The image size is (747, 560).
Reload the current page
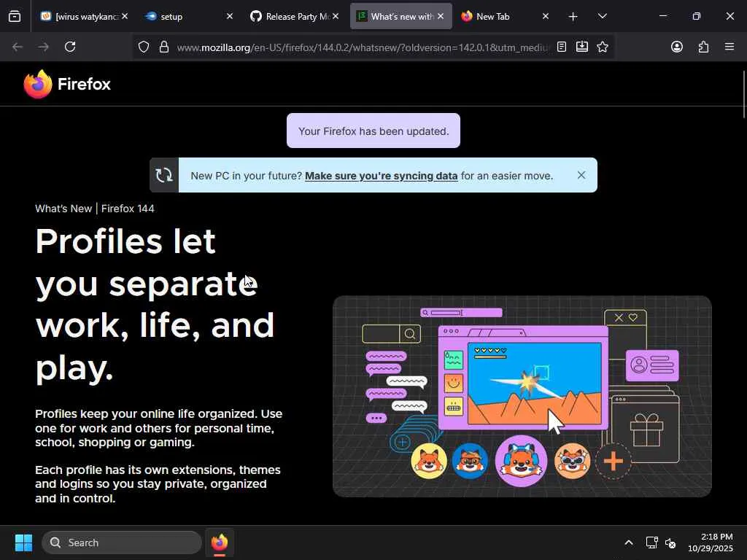70,47
